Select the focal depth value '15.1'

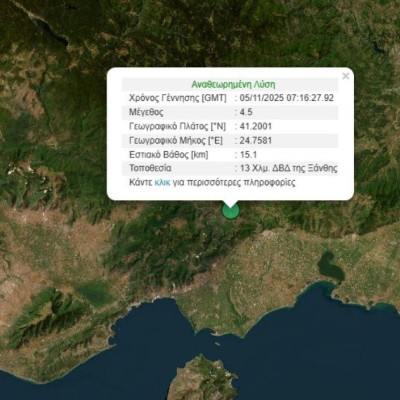click(248, 155)
